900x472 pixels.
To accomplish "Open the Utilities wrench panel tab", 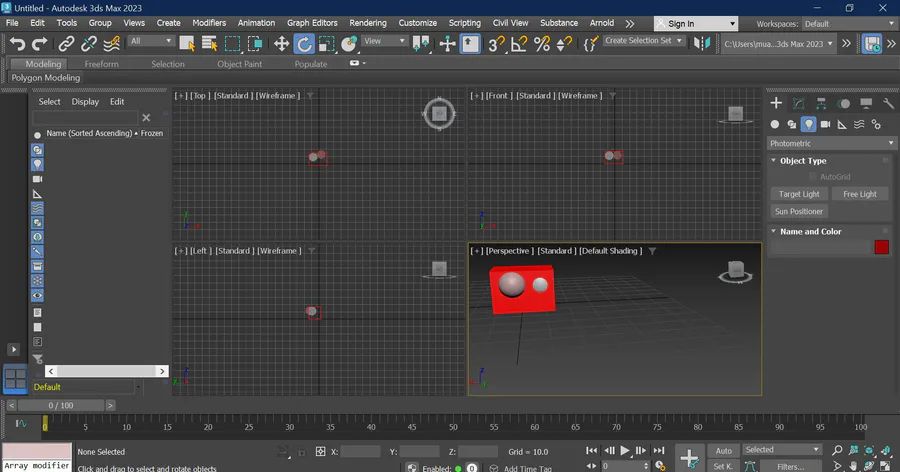I will pos(889,103).
